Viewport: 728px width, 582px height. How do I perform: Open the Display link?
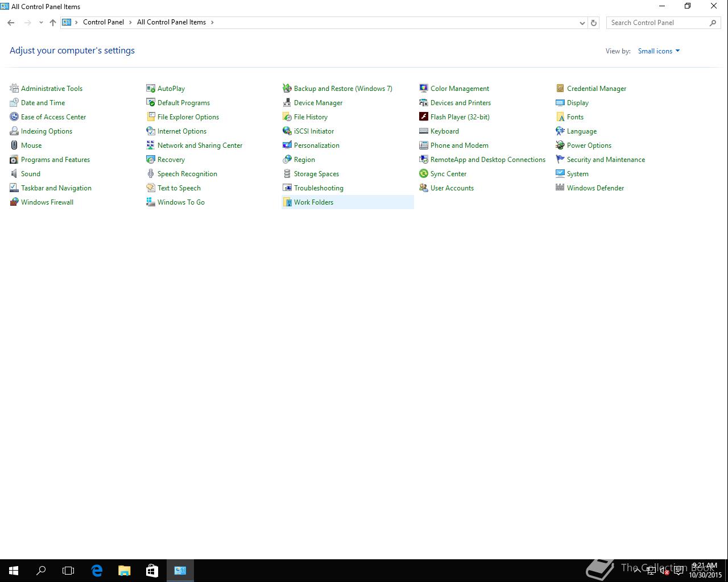pyautogui.click(x=578, y=102)
